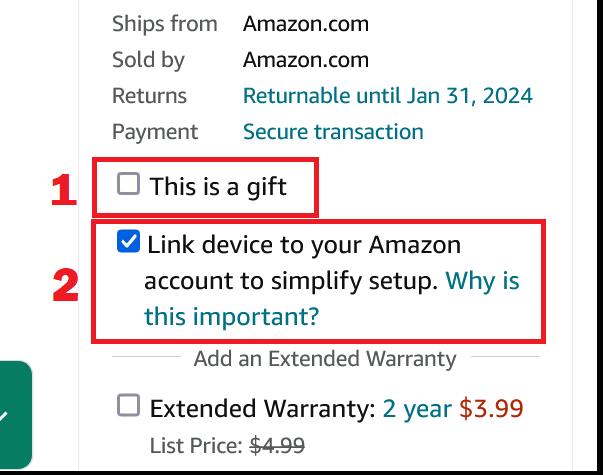Screen dimensions: 603x475
Task: Check the "This is a gift" checkbox
Action: coord(128,185)
